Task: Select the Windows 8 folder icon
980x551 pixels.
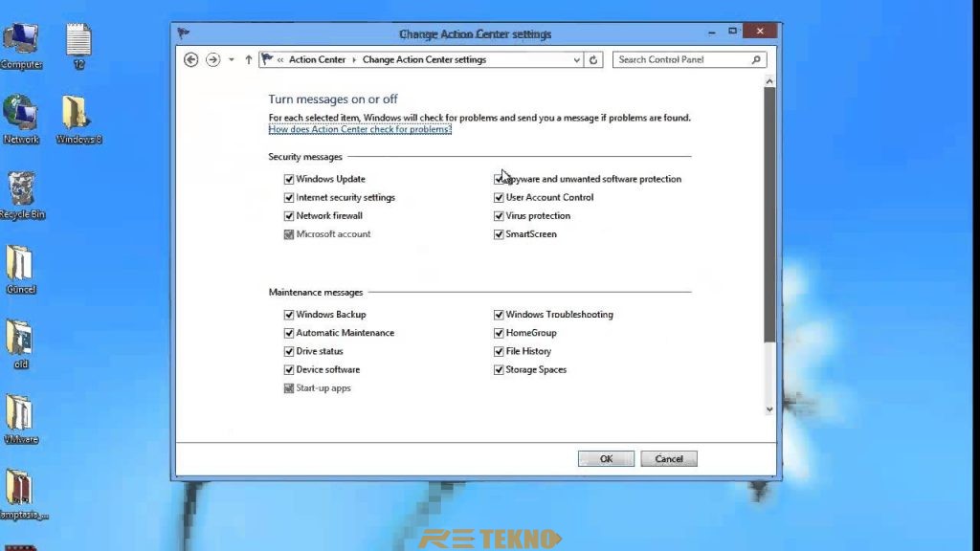Action: pos(78,120)
